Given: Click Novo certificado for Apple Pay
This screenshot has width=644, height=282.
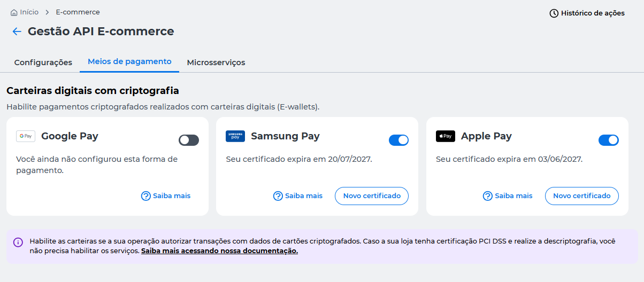Looking at the screenshot, I should coord(582,196).
